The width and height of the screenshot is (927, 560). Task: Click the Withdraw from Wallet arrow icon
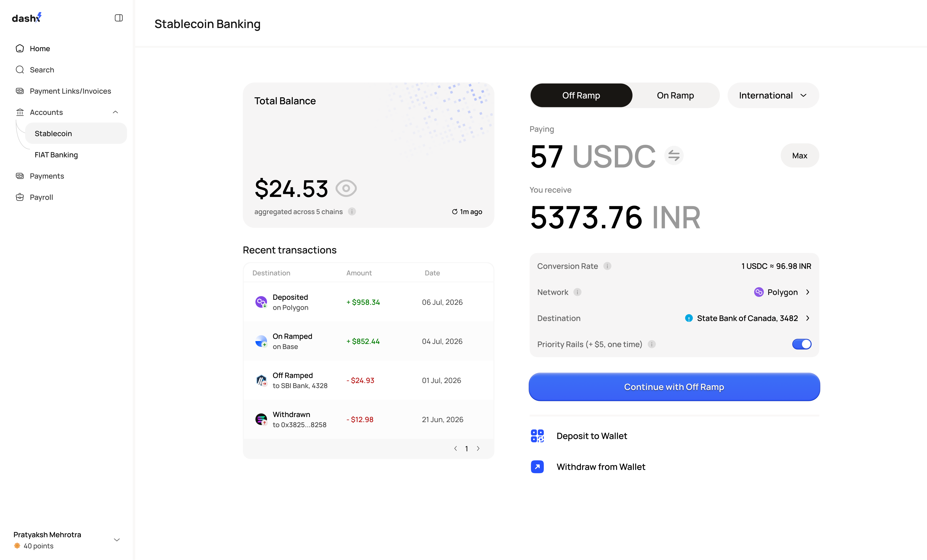click(537, 467)
